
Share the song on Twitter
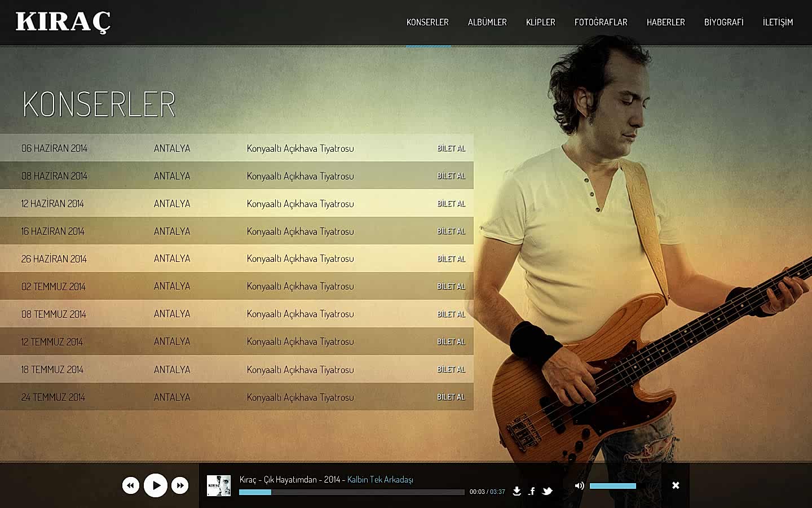coord(547,491)
